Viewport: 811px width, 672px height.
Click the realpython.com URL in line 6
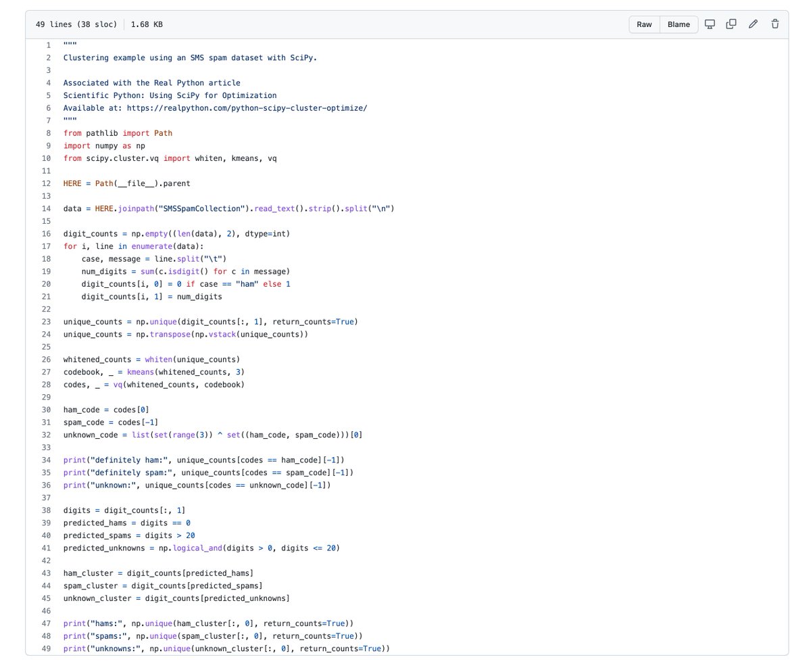click(247, 108)
